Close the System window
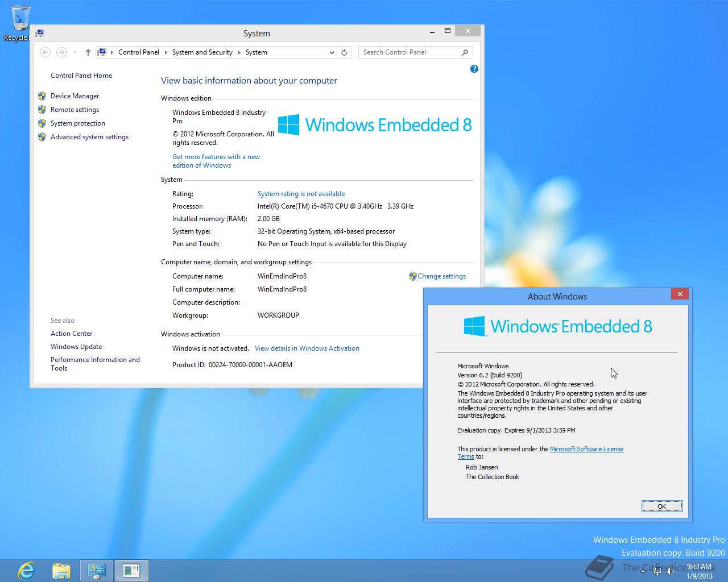Viewport: 728px width, 582px height. pyautogui.click(x=468, y=31)
